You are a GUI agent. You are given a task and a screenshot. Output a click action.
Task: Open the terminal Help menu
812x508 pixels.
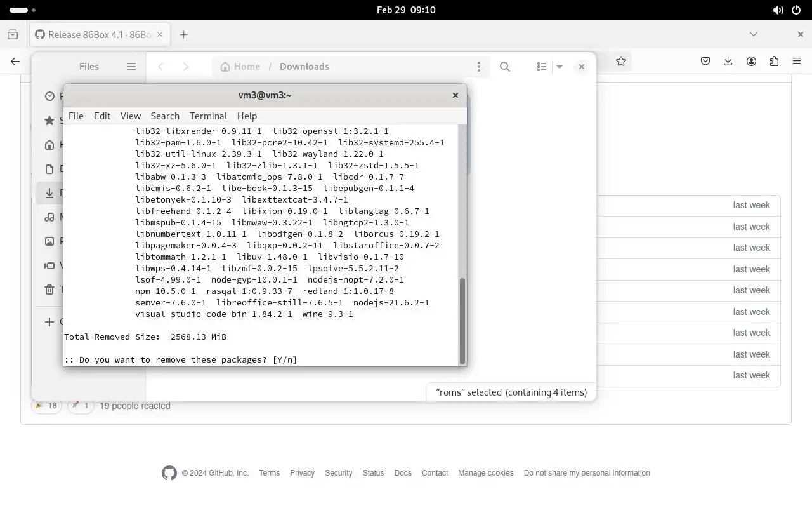pos(247,116)
